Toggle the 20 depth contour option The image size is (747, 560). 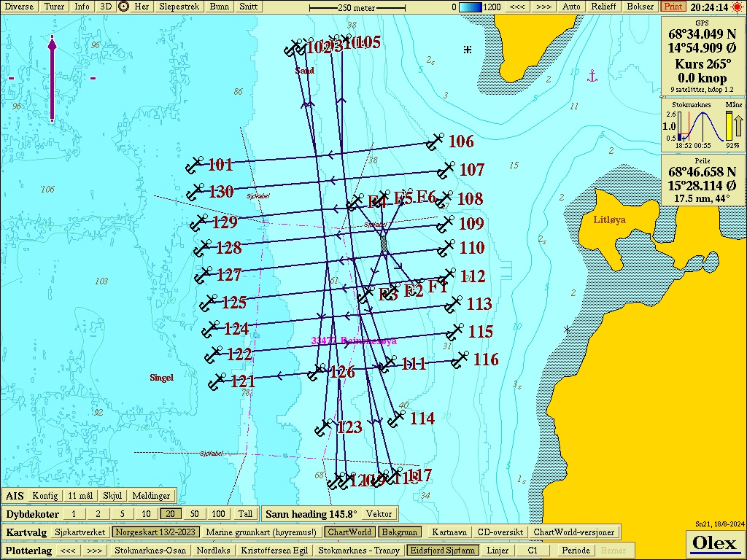click(x=170, y=514)
